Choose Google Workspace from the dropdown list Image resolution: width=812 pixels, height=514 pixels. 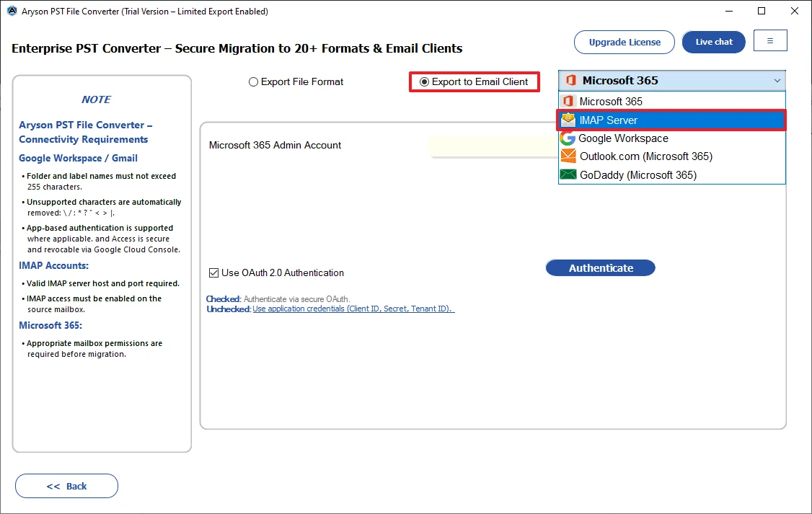click(x=671, y=138)
